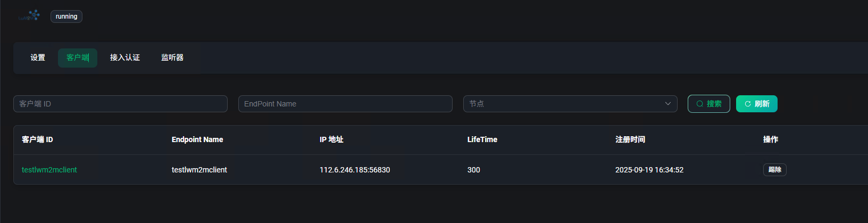Switch to the 接入认证 tab
The width and height of the screenshot is (868, 223).
(x=125, y=57)
